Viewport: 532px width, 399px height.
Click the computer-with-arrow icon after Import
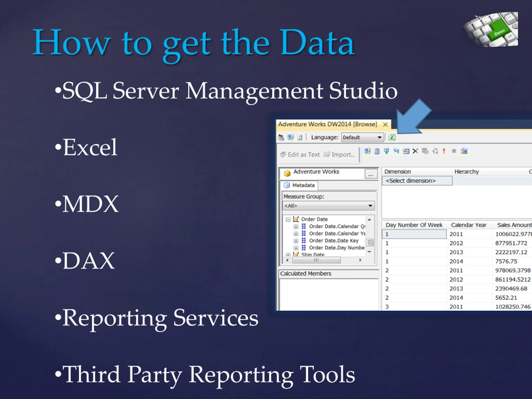click(x=367, y=151)
